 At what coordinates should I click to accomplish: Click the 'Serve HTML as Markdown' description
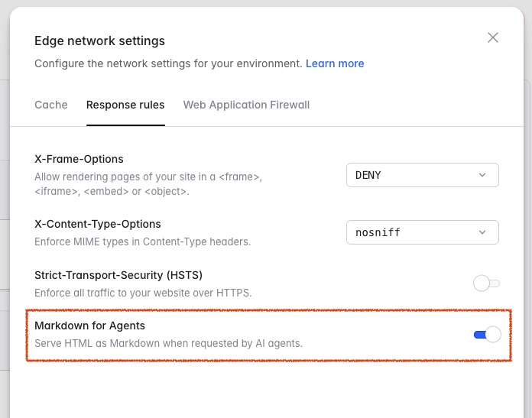(168, 343)
